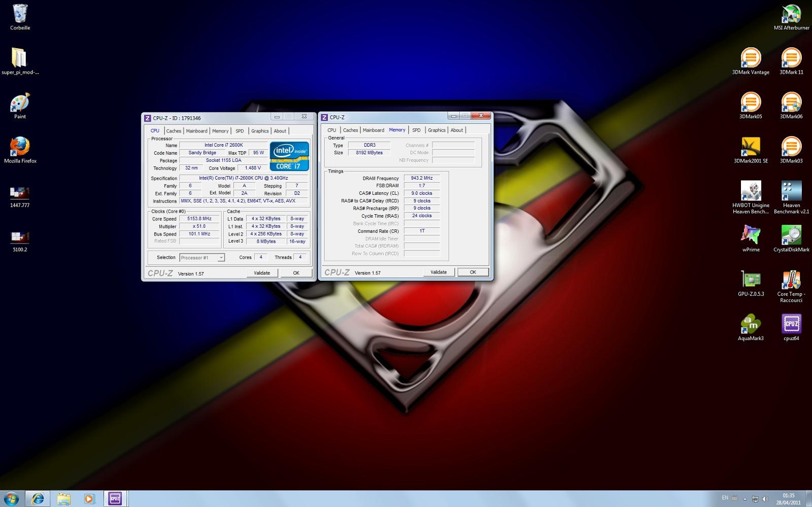Open the super_pi_mod folder on desktop
The width and height of the screenshot is (812, 507).
click(x=20, y=61)
